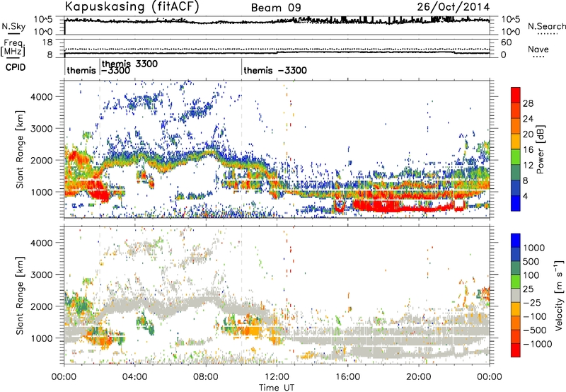Click the 4 label on Power colorbar
The width and height of the screenshot is (566, 392).
(525, 197)
